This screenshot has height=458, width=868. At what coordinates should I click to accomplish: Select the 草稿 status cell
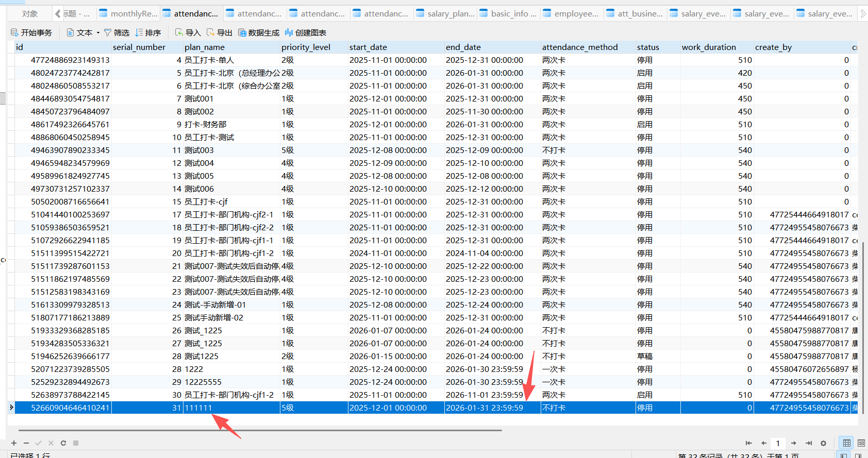[658, 357]
